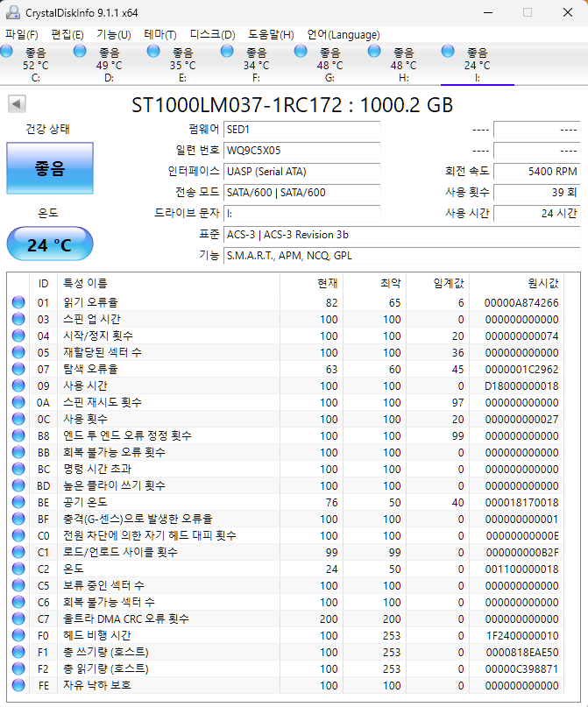Image resolution: width=588 pixels, height=707 pixels.
Task: Click the 사용 시간 field 24 시간
Action: point(536,213)
